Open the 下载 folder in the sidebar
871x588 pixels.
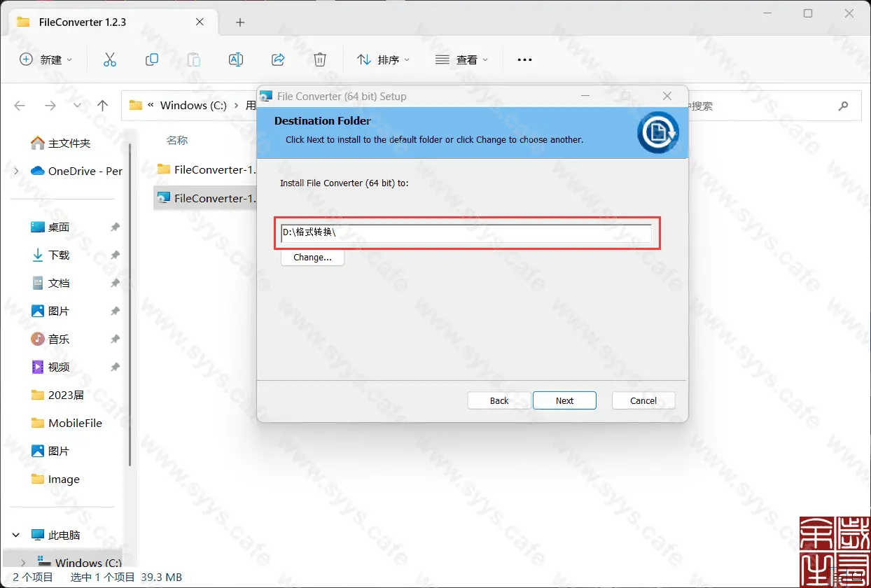(x=58, y=255)
